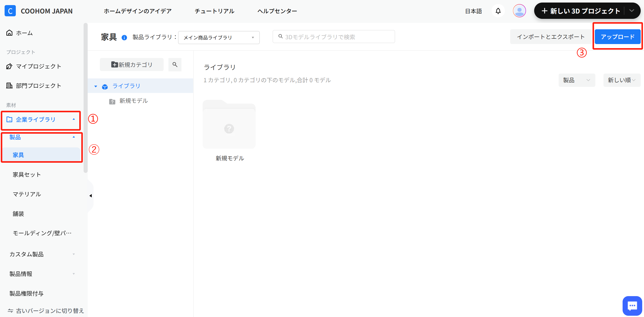The width and height of the screenshot is (644, 317).
Task: Click the 新規モデル folder icon in tree
Action: (x=112, y=101)
